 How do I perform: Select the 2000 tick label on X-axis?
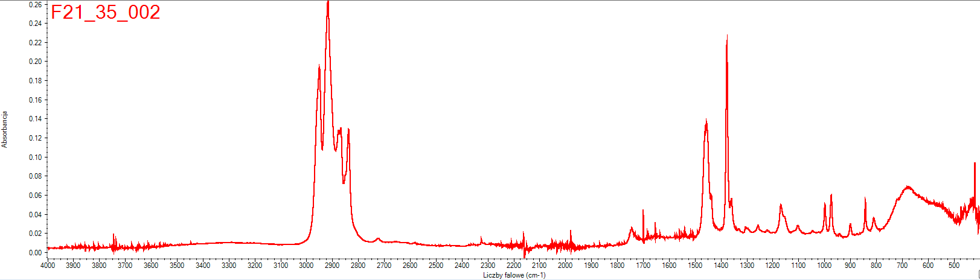tap(565, 266)
